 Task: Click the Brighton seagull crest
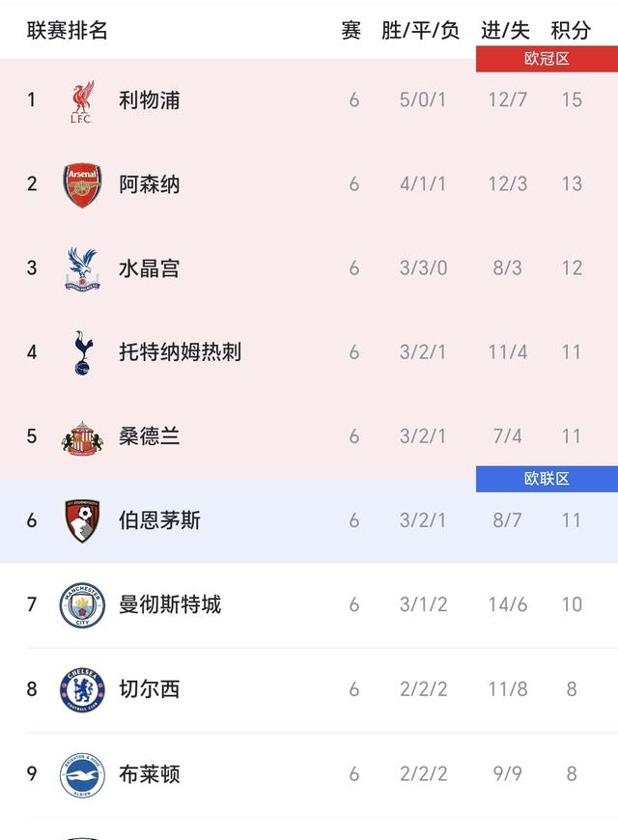click(85, 772)
